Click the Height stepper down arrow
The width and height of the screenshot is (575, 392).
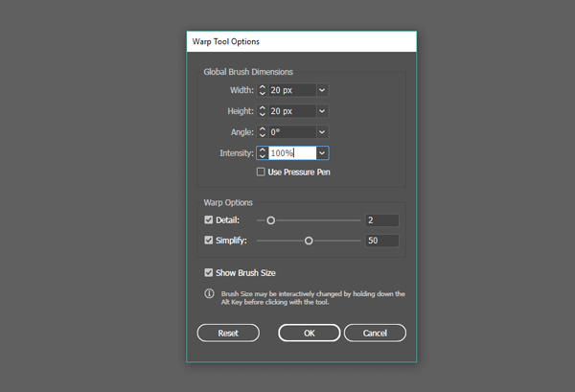[263, 114]
